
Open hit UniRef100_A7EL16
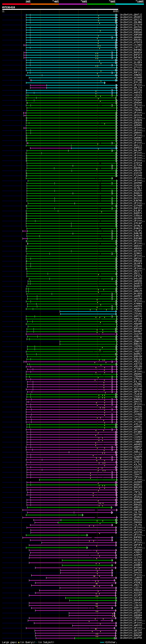[131, 424]
